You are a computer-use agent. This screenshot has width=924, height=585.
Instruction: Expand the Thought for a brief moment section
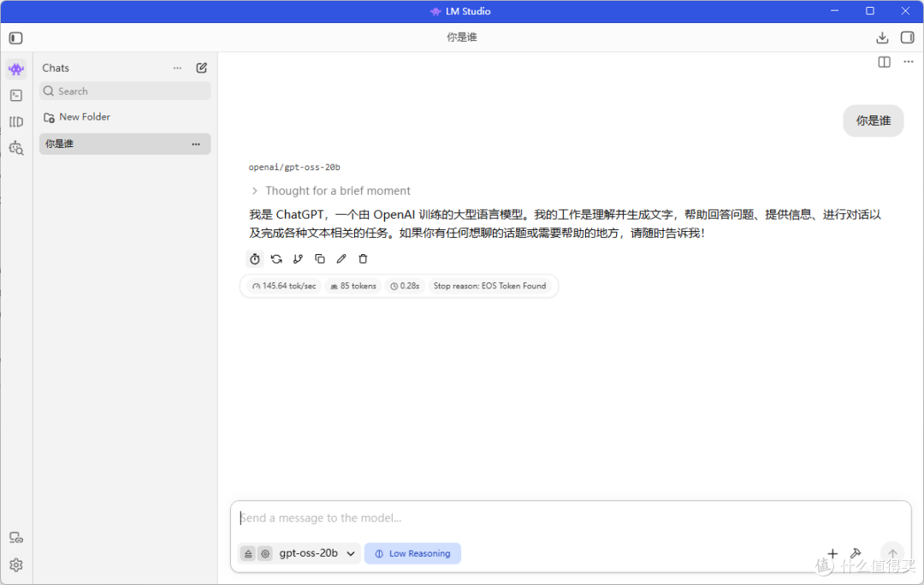coord(331,191)
